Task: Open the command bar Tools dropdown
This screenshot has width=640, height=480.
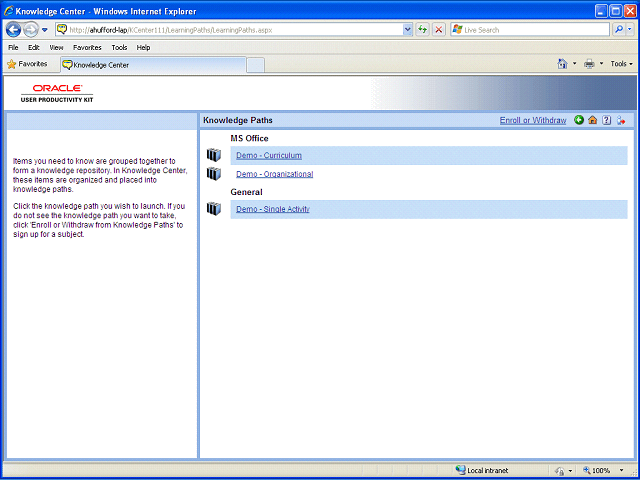Action: pyautogui.click(x=622, y=64)
